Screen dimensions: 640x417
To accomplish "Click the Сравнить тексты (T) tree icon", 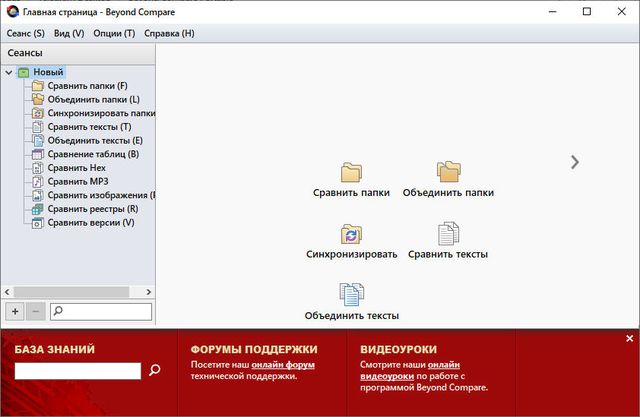I will [x=38, y=127].
